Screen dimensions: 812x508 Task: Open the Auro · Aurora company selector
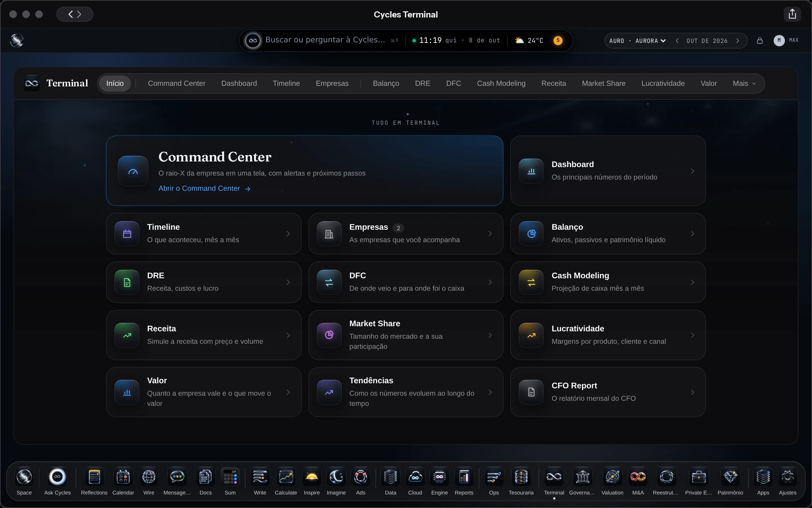pos(637,41)
